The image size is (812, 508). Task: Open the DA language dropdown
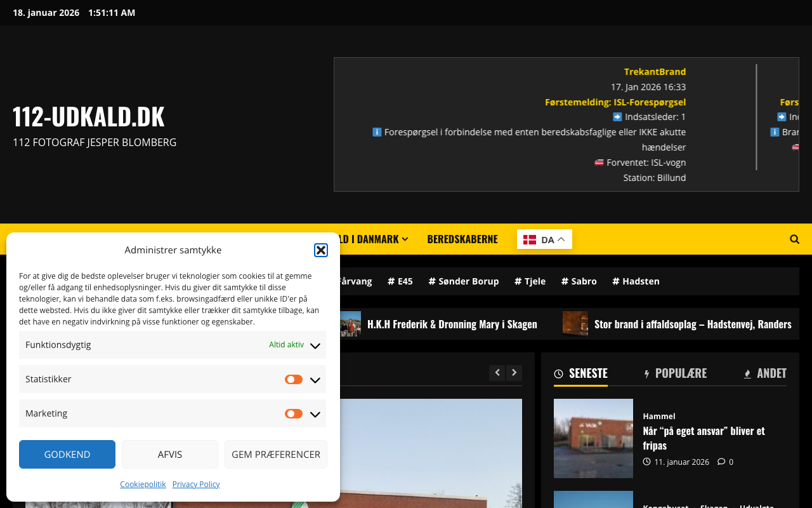click(x=544, y=239)
